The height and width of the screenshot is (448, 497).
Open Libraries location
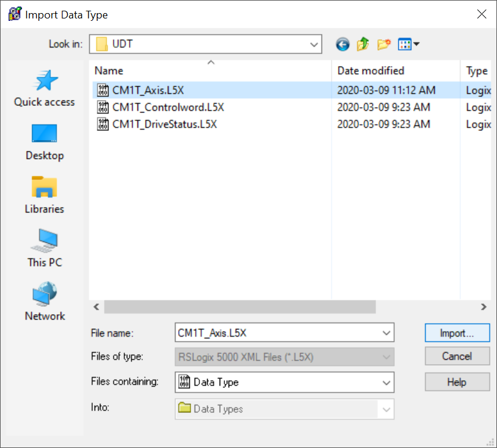point(45,196)
